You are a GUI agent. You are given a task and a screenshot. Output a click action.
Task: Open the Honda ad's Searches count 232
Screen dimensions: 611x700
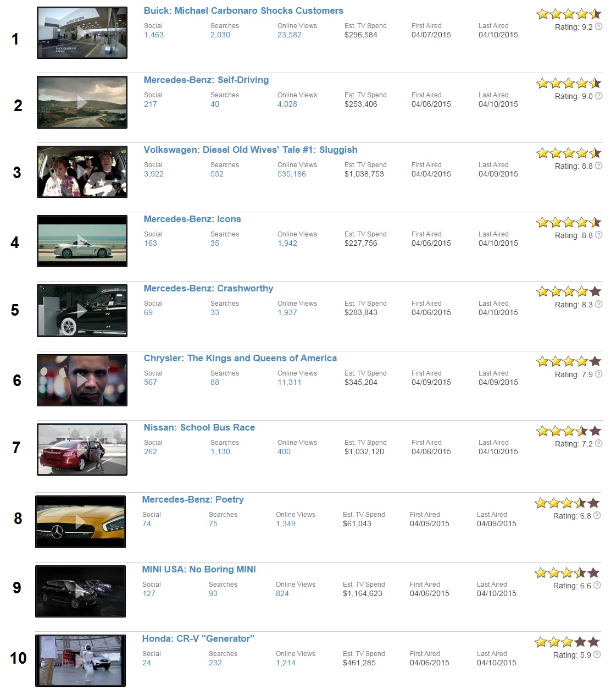point(215,663)
